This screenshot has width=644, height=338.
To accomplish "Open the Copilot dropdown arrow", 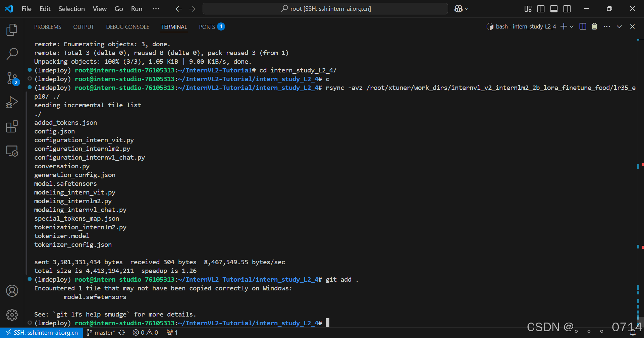I will [467, 9].
